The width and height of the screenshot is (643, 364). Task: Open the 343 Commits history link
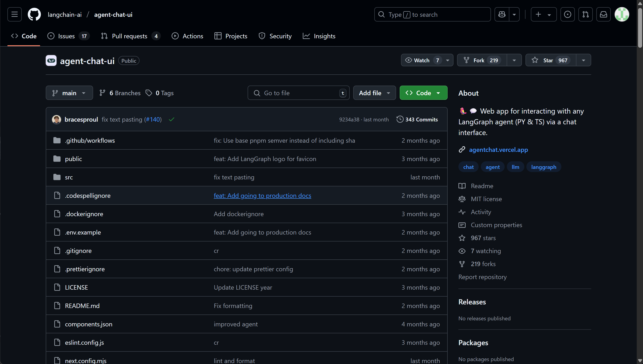[x=417, y=119]
